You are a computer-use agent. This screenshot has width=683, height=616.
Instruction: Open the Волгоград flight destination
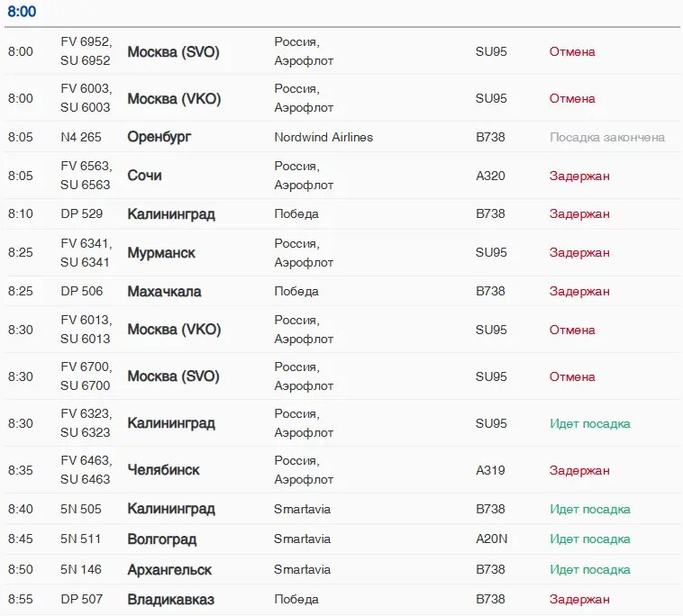tap(161, 539)
